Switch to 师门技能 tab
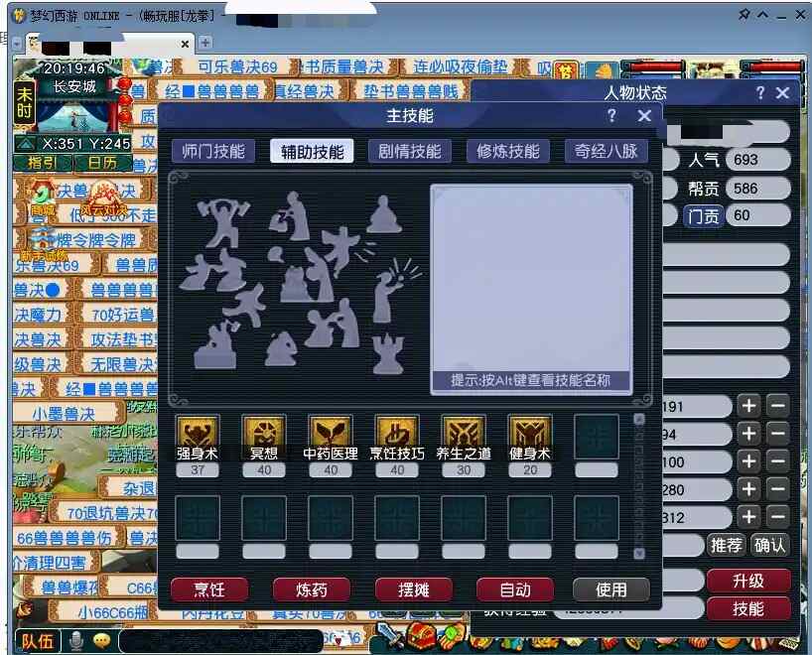The height and width of the screenshot is (655, 812). coord(213,151)
